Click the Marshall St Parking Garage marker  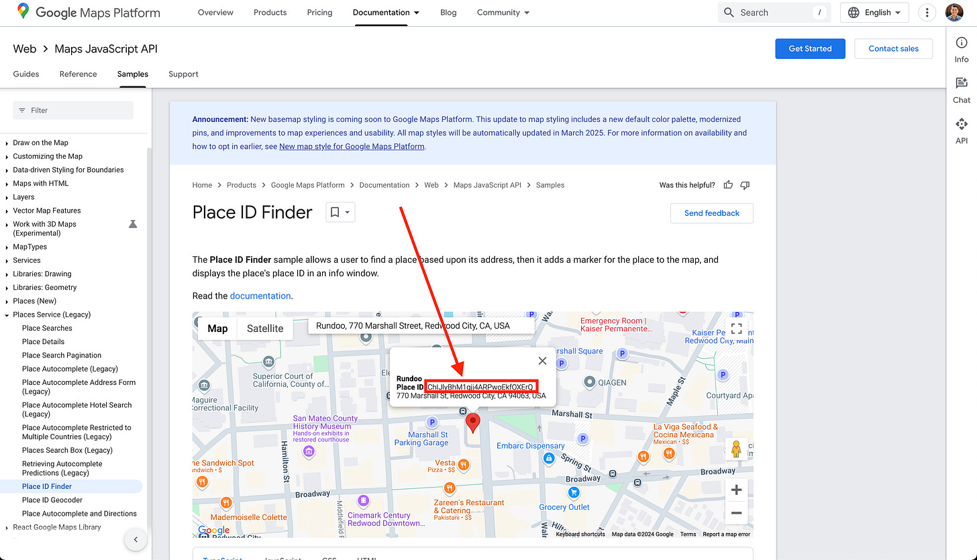coord(433,422)
